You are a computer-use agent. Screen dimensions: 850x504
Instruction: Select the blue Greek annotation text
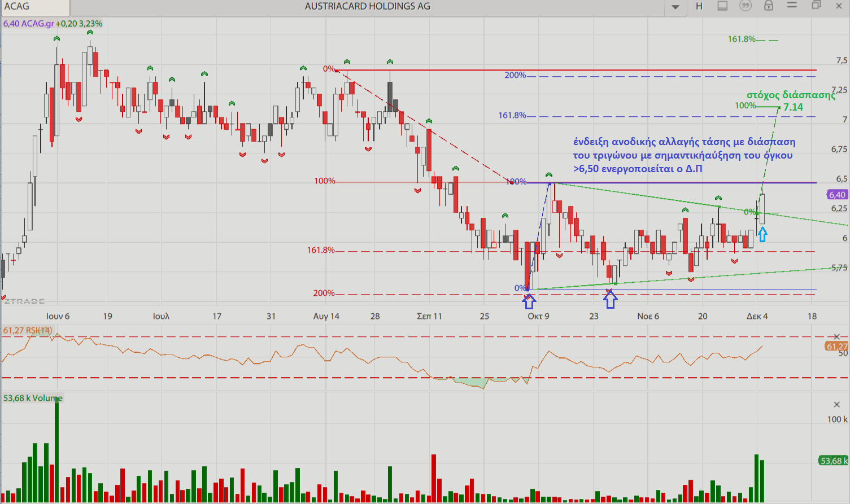tap(685, 155)
